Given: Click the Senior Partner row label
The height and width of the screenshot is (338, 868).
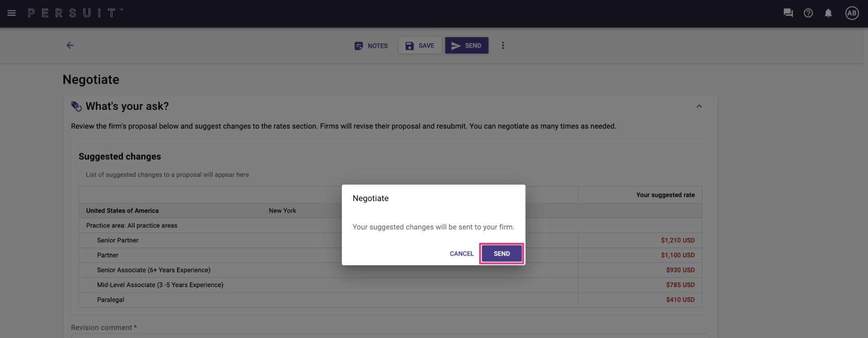Looking at the screenshot, I should 118,240.
